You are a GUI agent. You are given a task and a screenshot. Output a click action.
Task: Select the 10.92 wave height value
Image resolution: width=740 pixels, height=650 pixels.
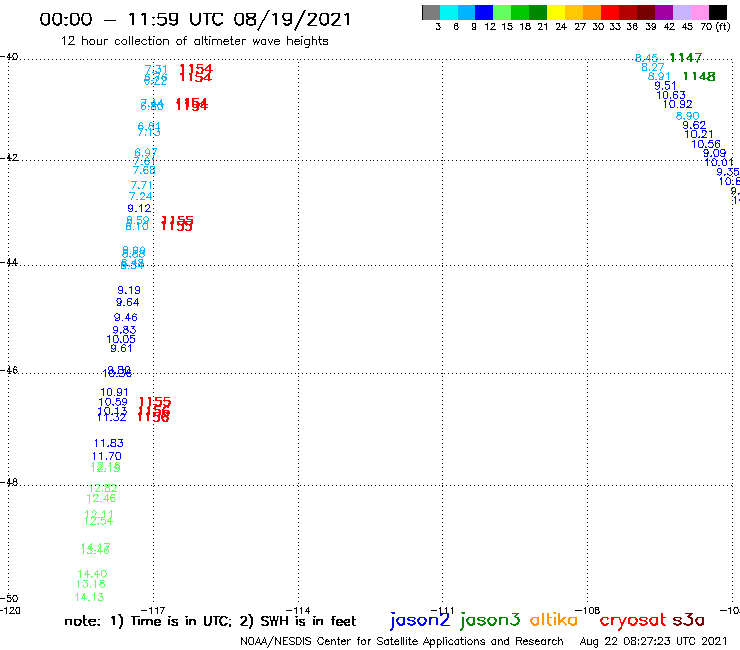[678, 104]
